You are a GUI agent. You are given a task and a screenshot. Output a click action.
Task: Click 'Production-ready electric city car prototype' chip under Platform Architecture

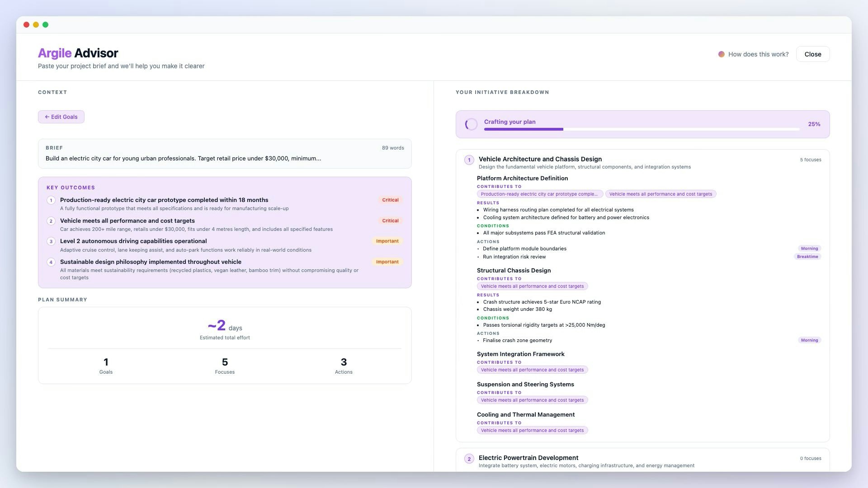(540, 194)
